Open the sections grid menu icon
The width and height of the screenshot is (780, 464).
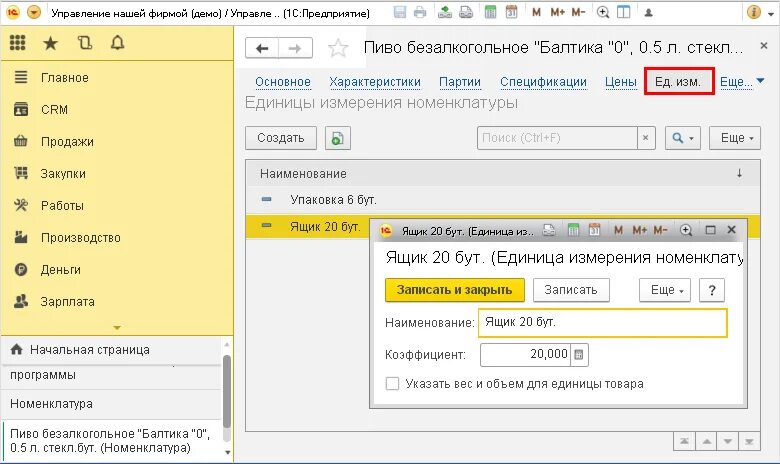17,43
